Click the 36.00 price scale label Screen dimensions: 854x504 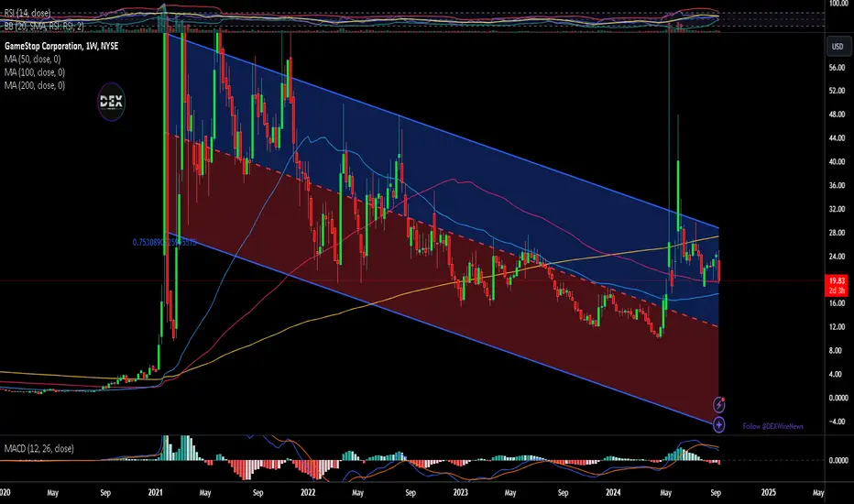pyautogui.click(x=838, y=185)
